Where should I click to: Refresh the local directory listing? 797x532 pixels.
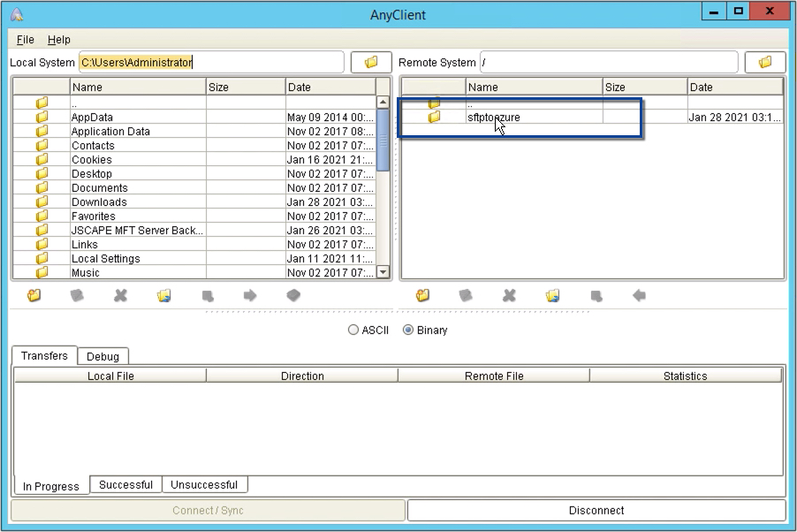163,296
